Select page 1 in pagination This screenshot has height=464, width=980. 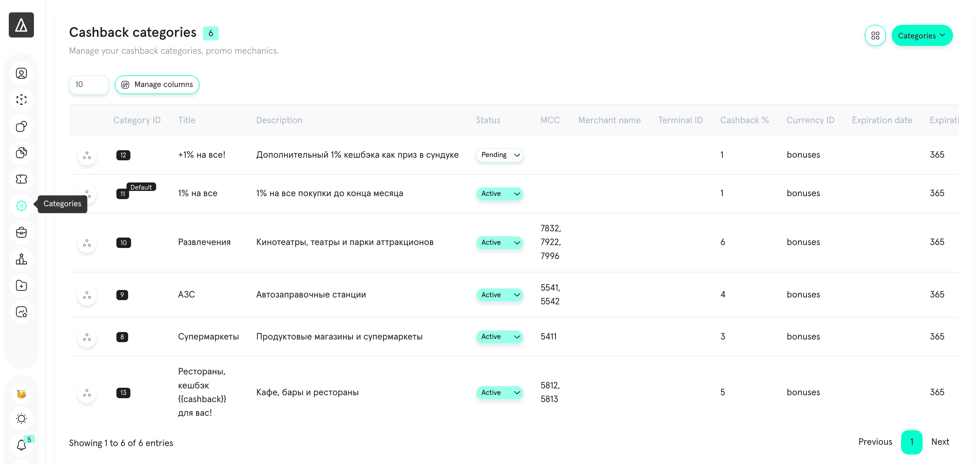(x=912, y=442)
